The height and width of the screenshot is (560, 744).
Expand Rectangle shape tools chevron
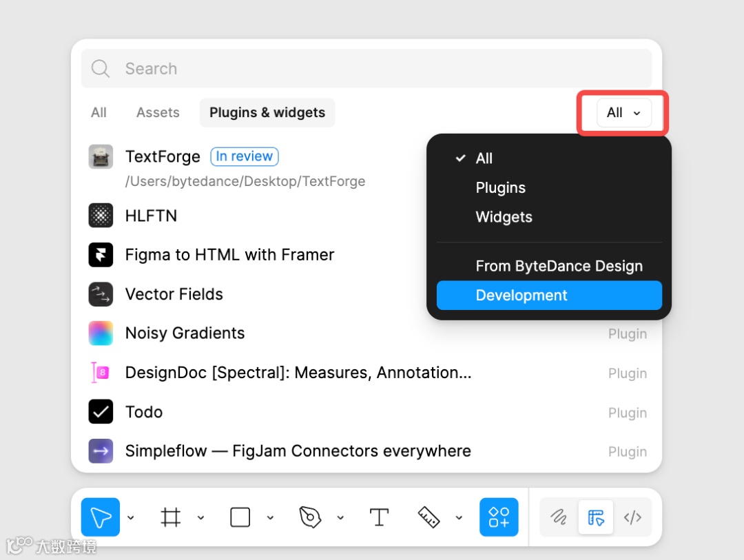271,518
